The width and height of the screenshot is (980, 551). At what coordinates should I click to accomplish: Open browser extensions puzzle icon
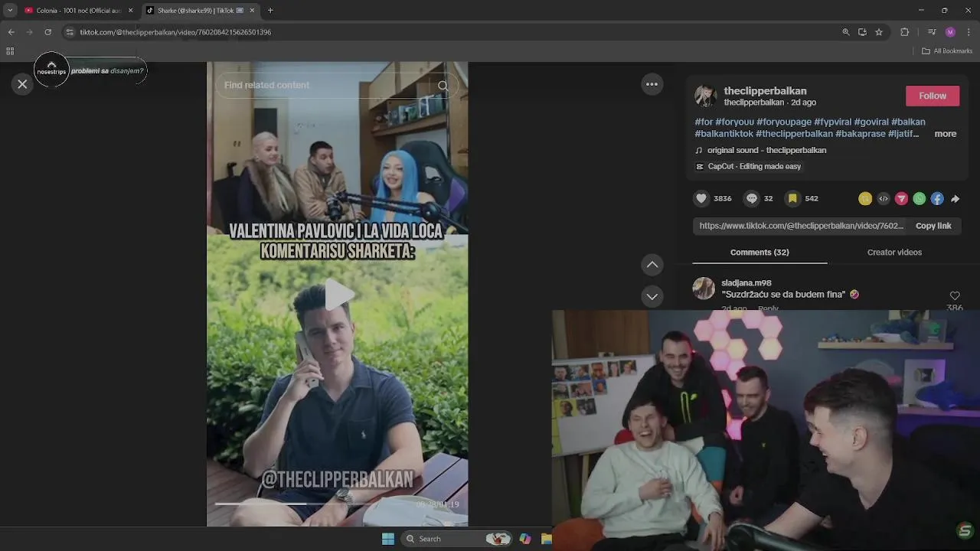tap(904, 32)
